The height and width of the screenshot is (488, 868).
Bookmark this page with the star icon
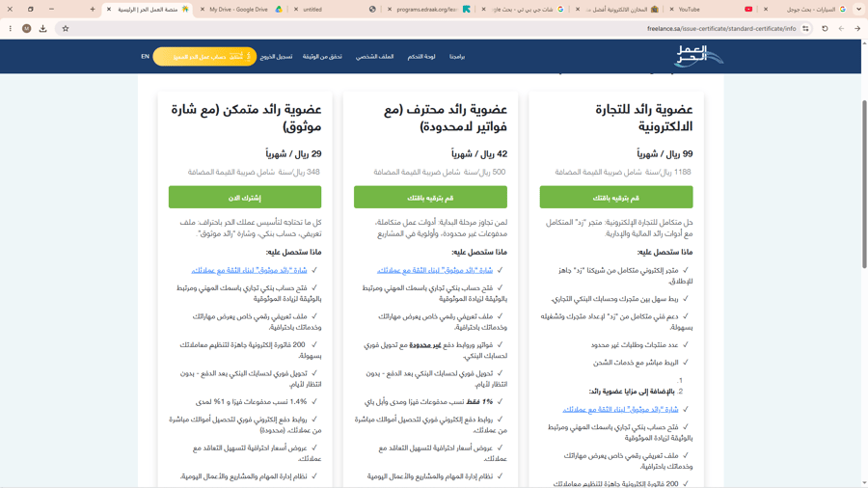click(x=66, y=28)
